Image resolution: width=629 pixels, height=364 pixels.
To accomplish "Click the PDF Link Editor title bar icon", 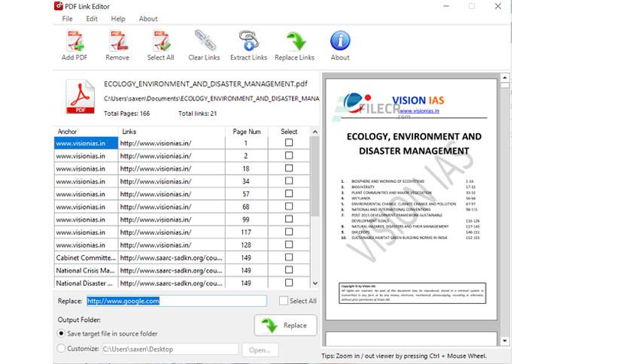I will (59, 5).
